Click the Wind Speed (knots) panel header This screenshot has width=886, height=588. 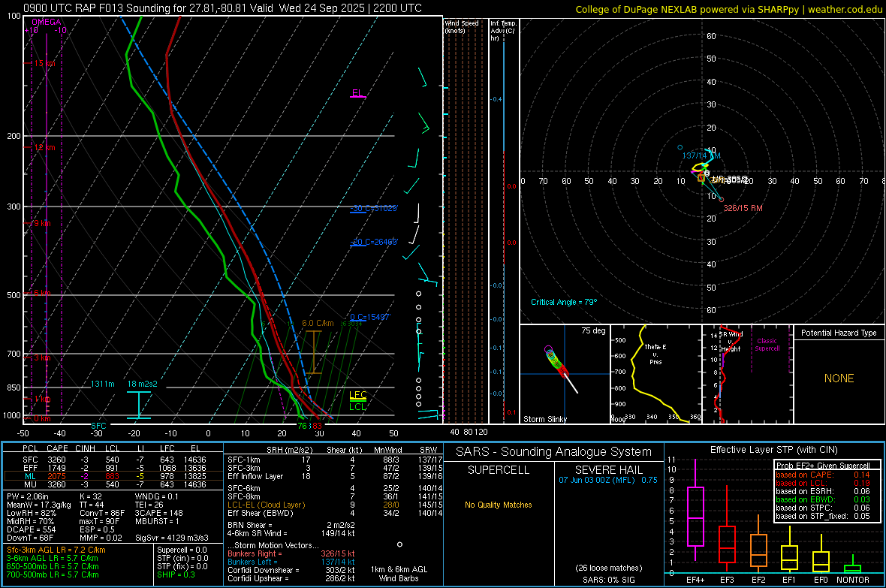tap(462, 26)
